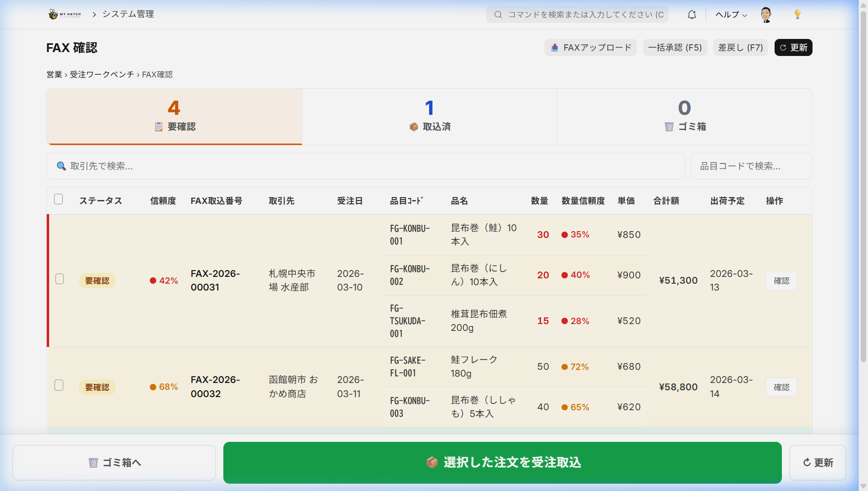868x491 pixels.
Task: Focus the 品目コードで検索 input field
Action: 751,166
